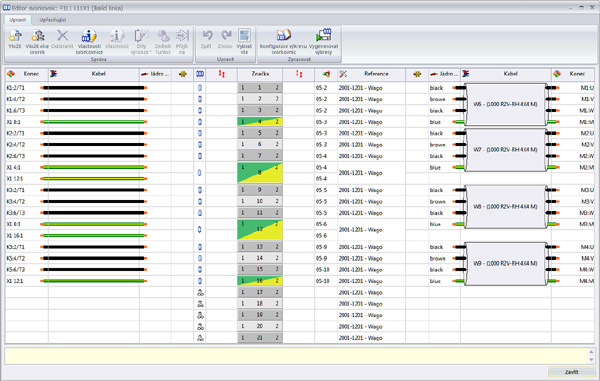
Task: Click the Zavřít button
Action: click(571, 372)
